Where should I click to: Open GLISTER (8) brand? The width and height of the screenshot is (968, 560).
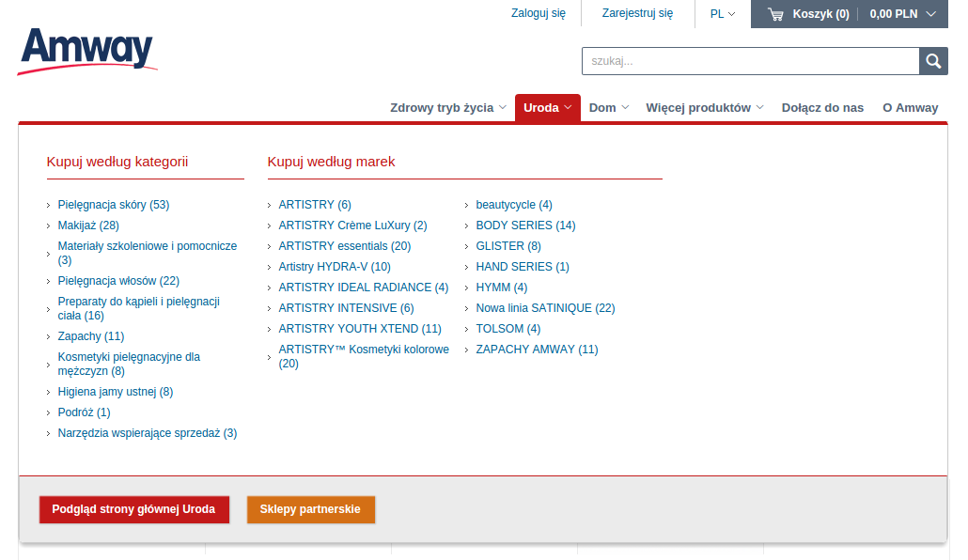point(508,246)
